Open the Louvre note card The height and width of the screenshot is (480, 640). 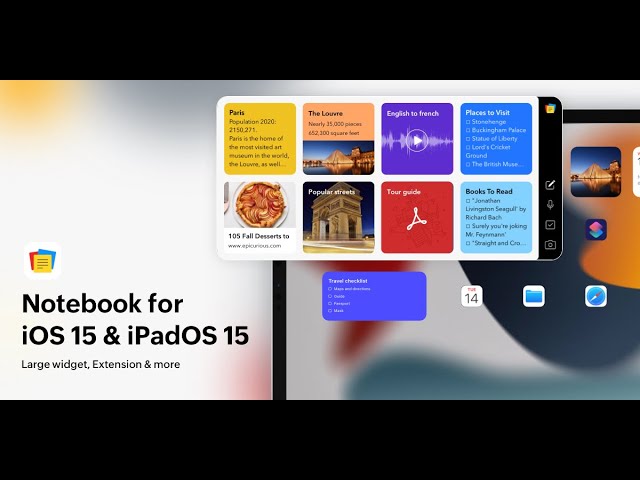pos(339,139)
